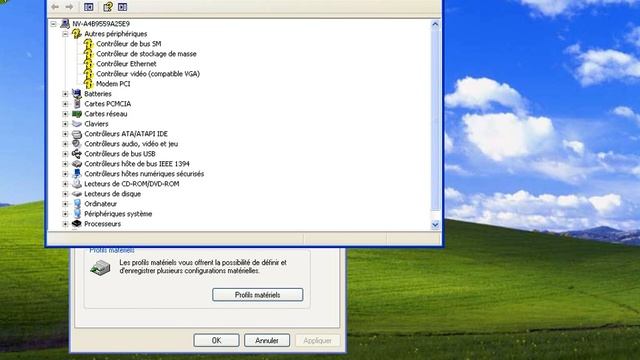The image size is (640, 360).
Task: Open 'Profils matériels' in System Properties dialog
Action: point(258,295)
